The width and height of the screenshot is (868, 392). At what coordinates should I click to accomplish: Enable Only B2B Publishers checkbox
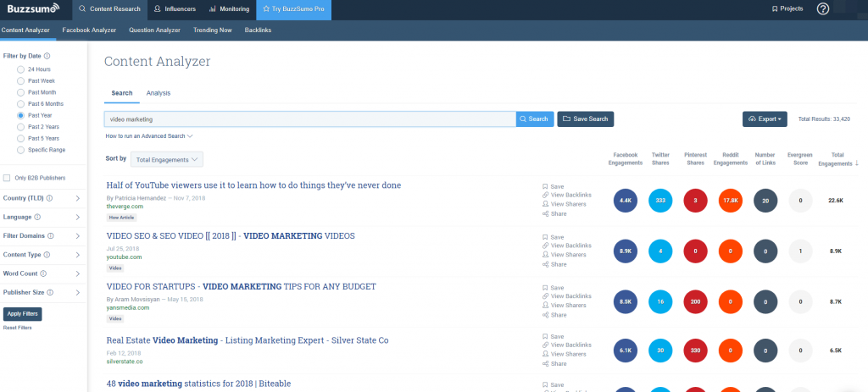coord(8,178)
